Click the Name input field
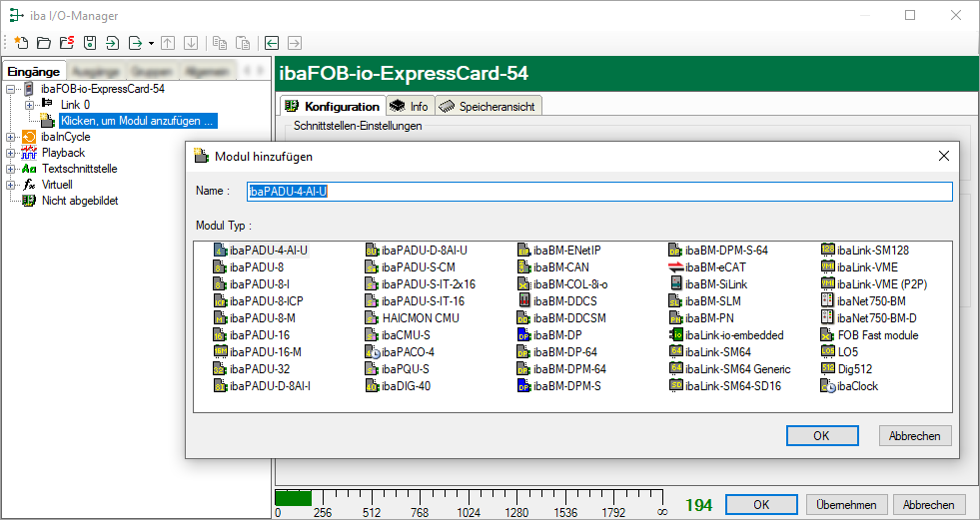This screenshot has width=980, height=520. (599, 192)
